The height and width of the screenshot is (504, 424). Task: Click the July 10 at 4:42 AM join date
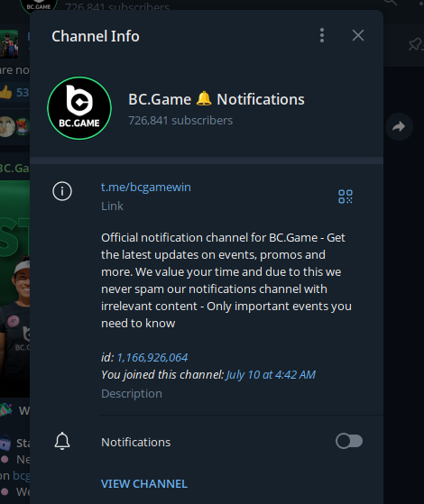pyautogui.click(x=271, y=374)
